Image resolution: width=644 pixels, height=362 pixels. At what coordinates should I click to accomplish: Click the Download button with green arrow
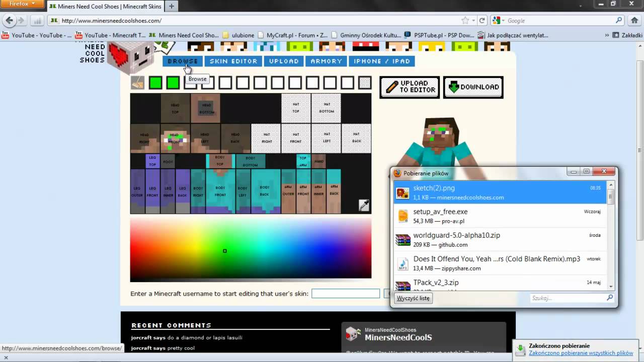tap(473, 87)
